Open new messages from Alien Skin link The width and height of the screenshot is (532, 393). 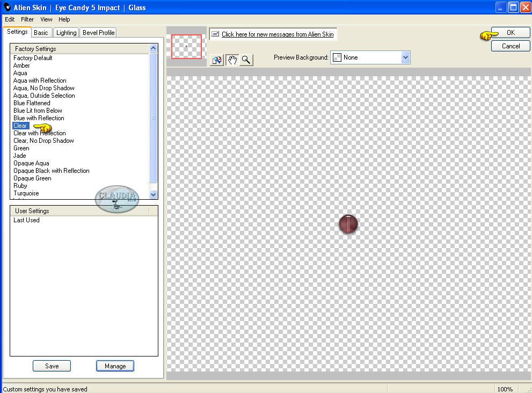pos(278,34)
